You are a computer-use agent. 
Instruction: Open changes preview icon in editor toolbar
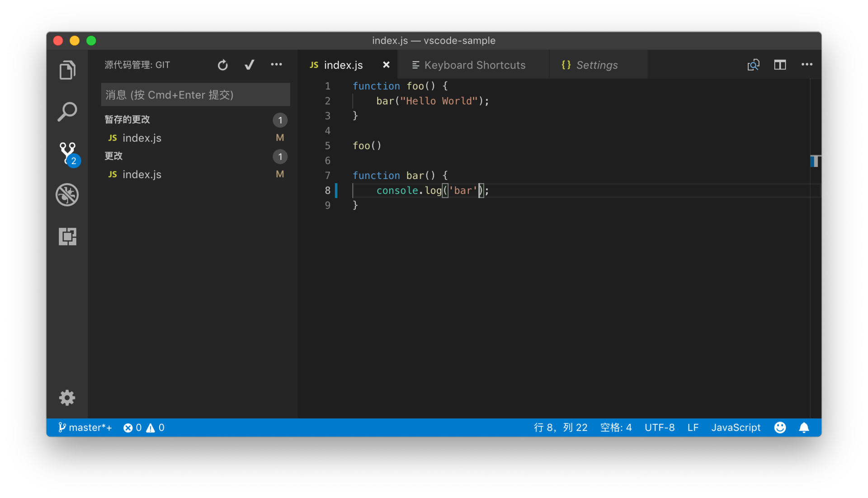click(753, 65)
